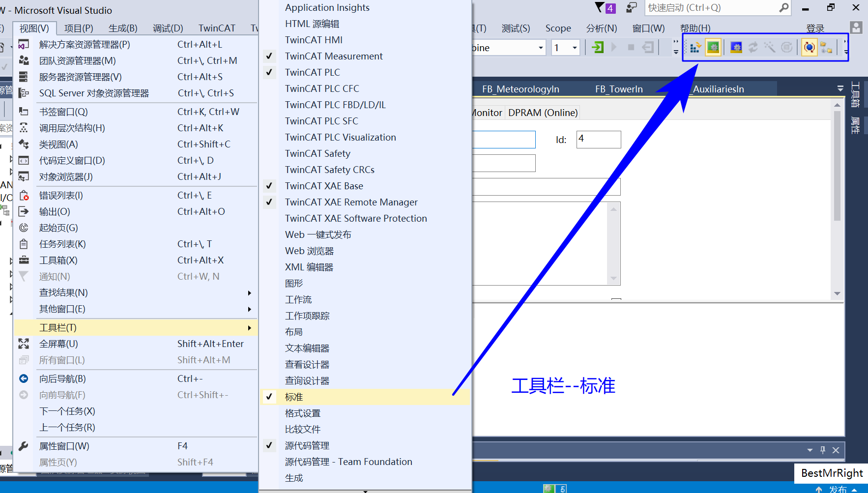Restart TwinCAT system in Run Mode
868x493 pixels.
coord(713,47)
